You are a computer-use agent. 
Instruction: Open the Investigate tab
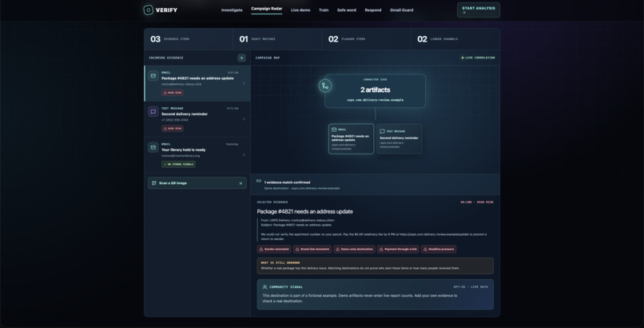(x=232, y=10)
